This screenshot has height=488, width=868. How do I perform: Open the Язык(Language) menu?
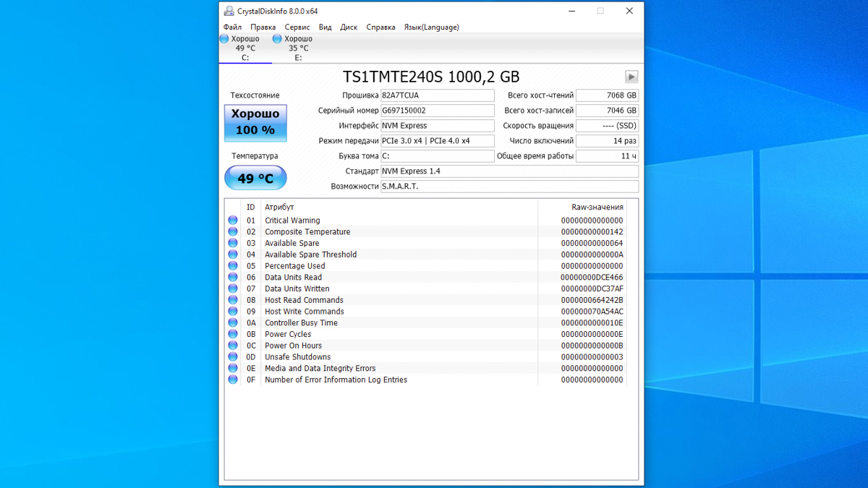431,27
